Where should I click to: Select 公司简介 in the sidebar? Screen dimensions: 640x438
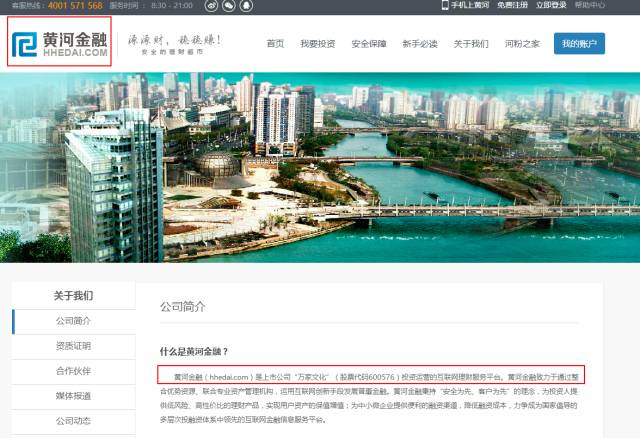(x=73, y=321)
